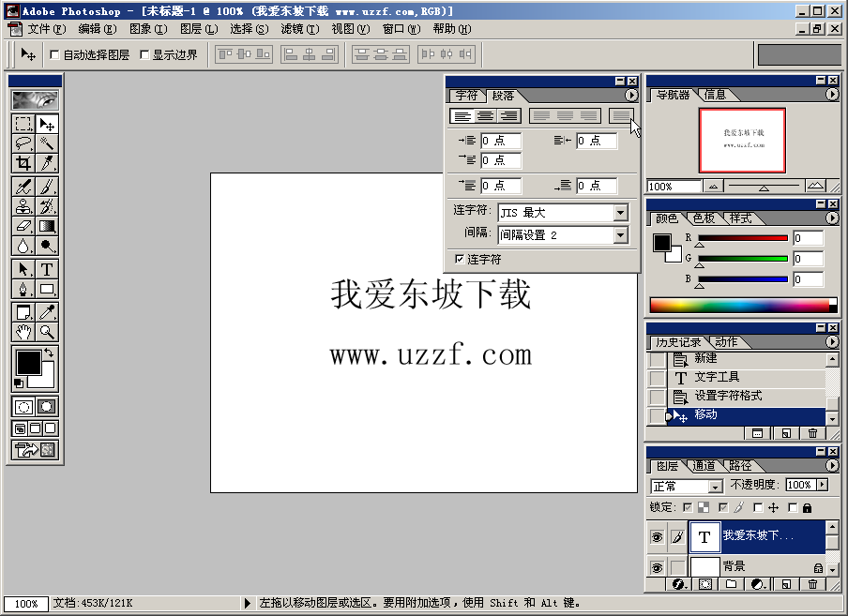Create new set folder icon in Layers
The image size is (848, 616).
731,584
